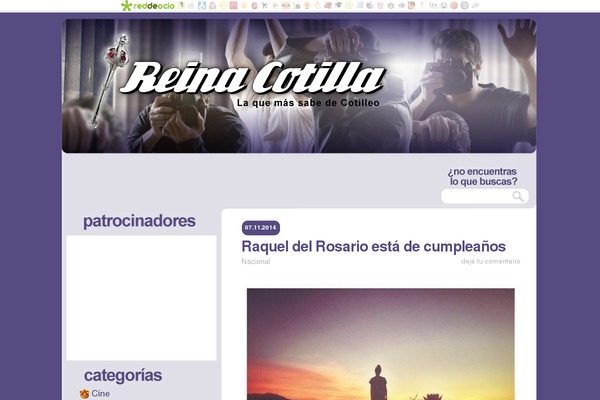
Task: Open the Cine category link
Action: pyautogui.click(x=101, y=393)
